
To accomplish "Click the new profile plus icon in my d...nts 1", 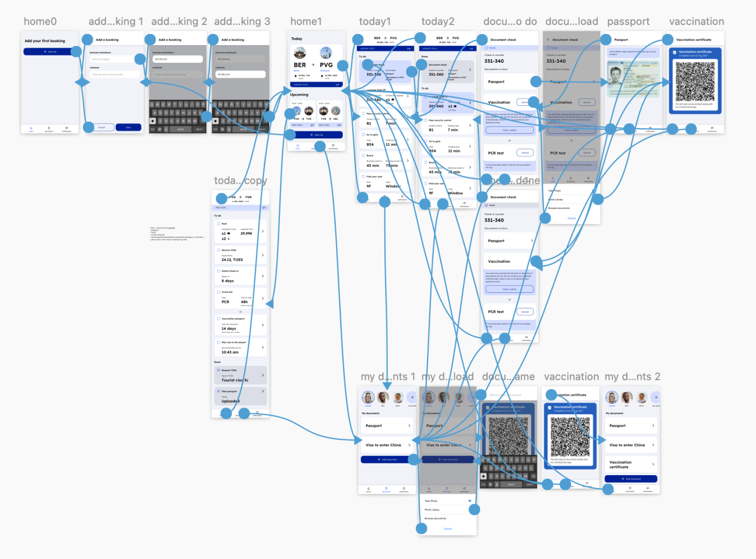I will pos(412,397).
